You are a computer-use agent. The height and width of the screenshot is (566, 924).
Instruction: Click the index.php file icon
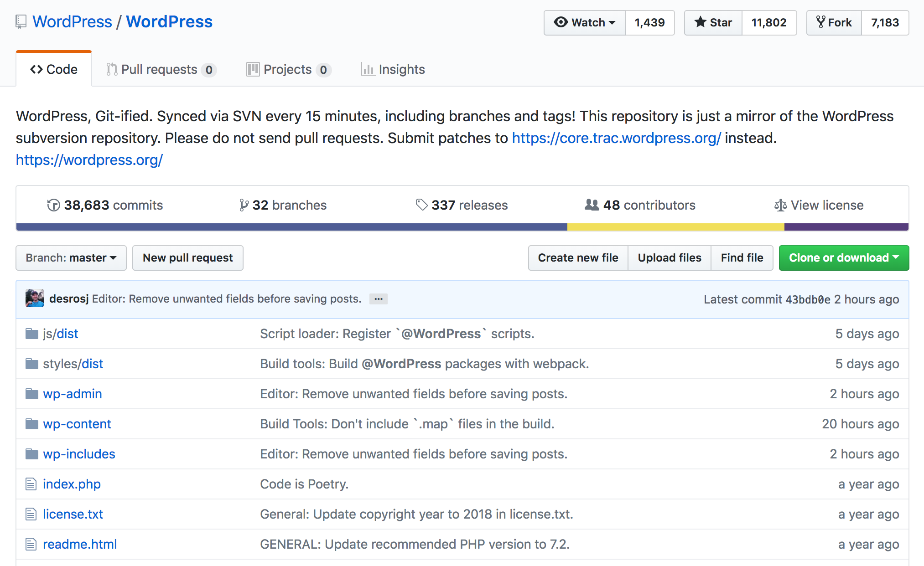pyautogui.click(x=31, y=484)
